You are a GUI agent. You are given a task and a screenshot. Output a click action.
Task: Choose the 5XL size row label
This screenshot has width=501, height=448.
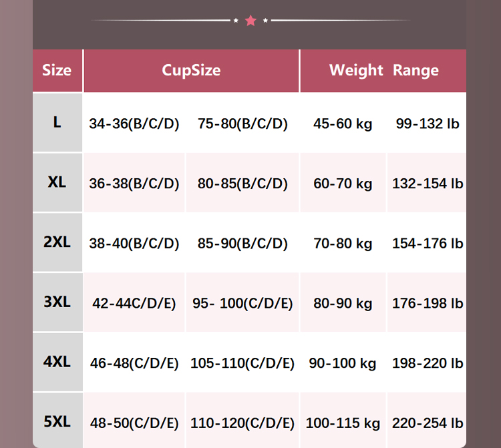[x=57, y=423]
